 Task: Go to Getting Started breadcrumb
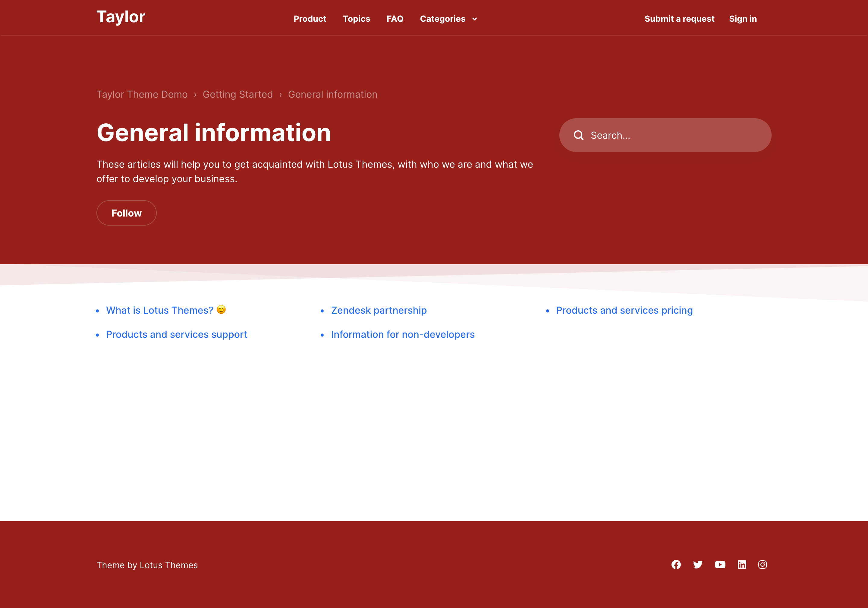[237, 94]
